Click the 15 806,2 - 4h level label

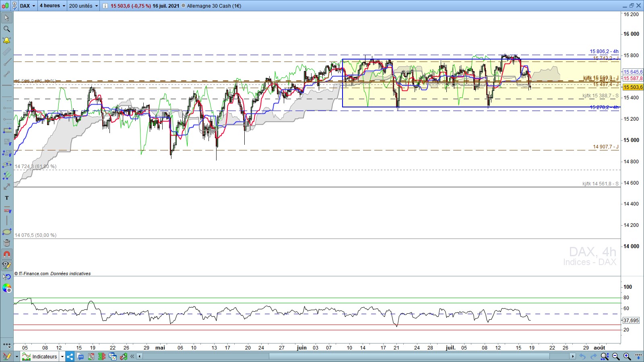pyautogui.click(x=604, y=51)
